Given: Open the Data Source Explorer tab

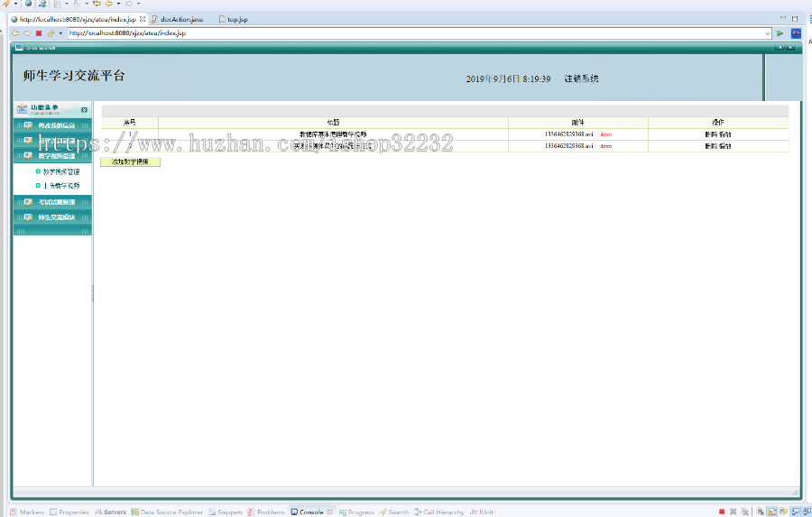Looking at the screenshot, I should point(167,512).
